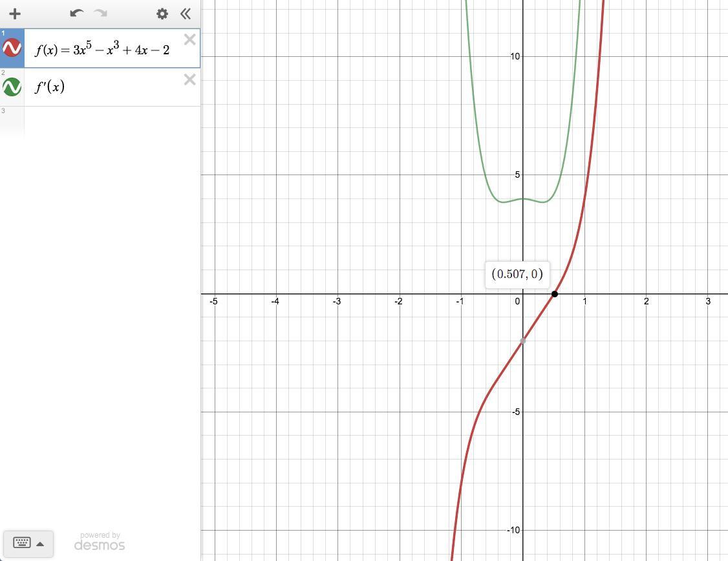The height and width of the screenshot is (561, 728).
Task: Click x-axis label 3
Action: pos(708,301)
